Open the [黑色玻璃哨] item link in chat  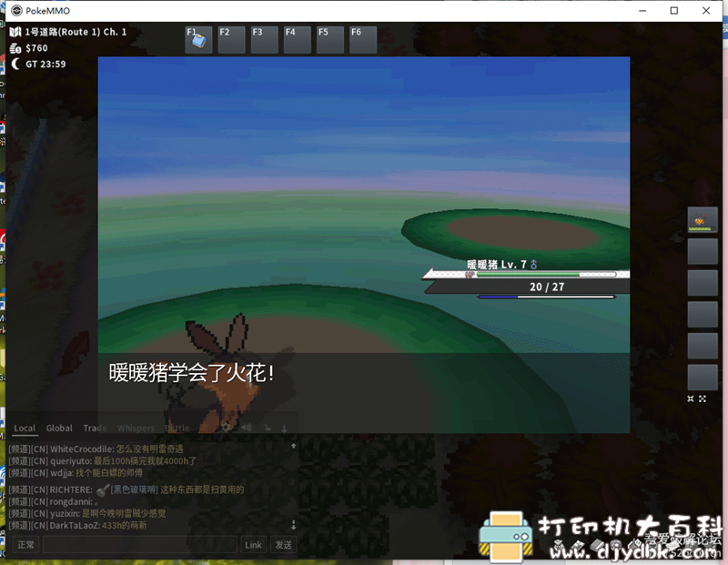(x=134, y=489)
